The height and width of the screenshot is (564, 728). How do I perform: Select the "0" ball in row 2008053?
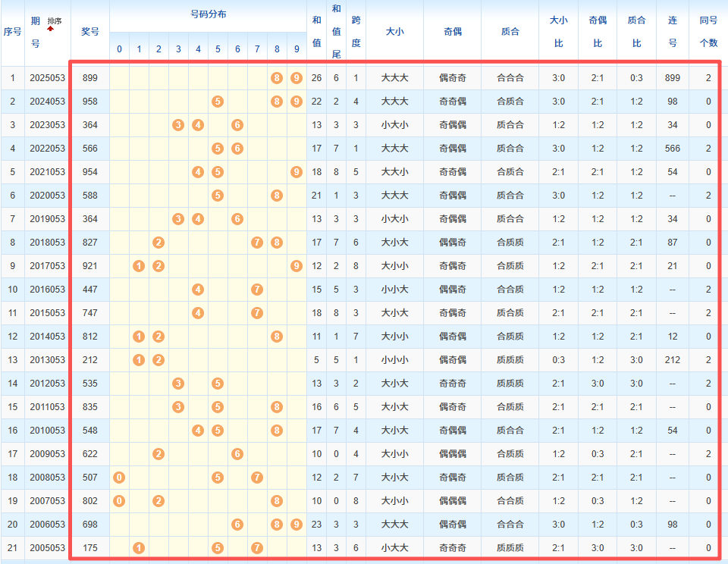[x=119, y=477]
